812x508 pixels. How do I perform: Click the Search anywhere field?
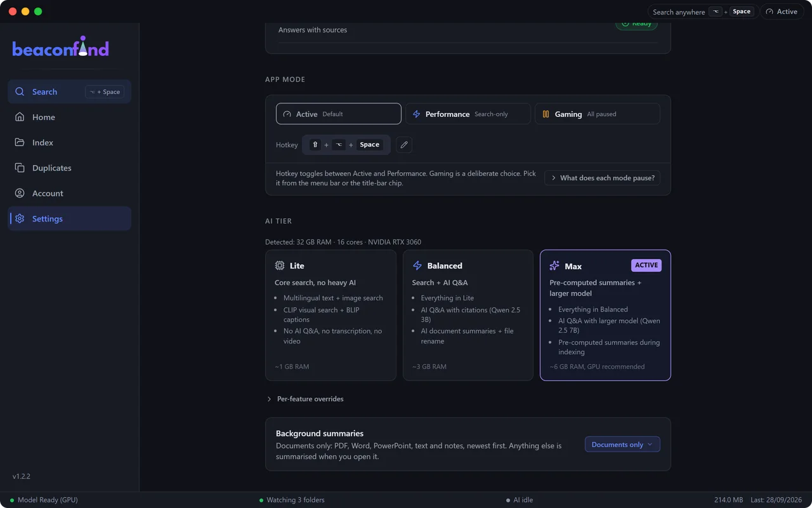click(x=702, y=11)
